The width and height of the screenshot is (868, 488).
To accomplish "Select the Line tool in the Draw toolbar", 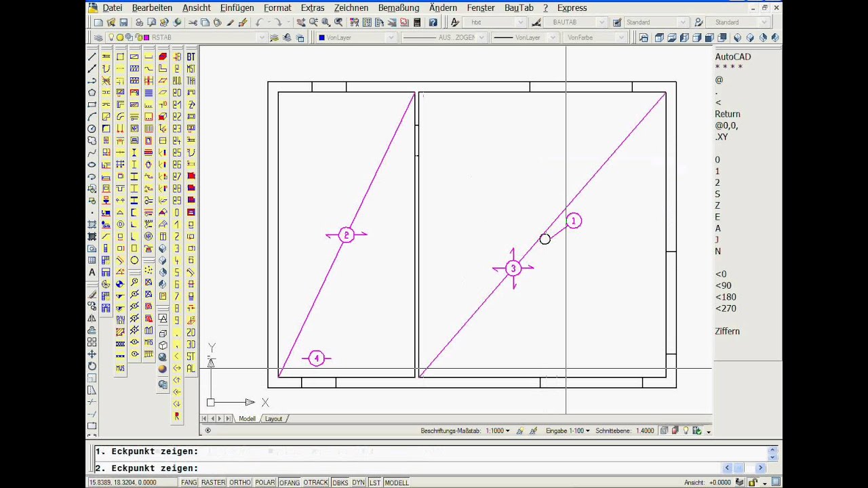I will pyautogui.click(x=92, y=56).
